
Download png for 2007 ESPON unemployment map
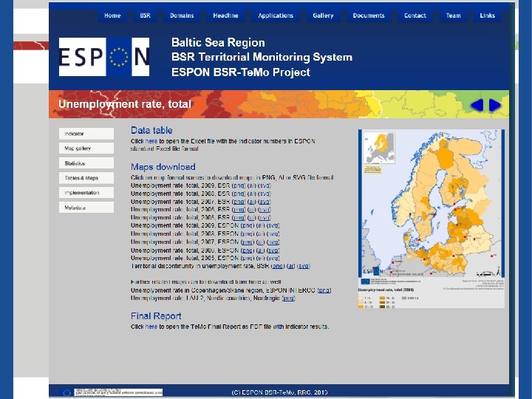[248, 242]
